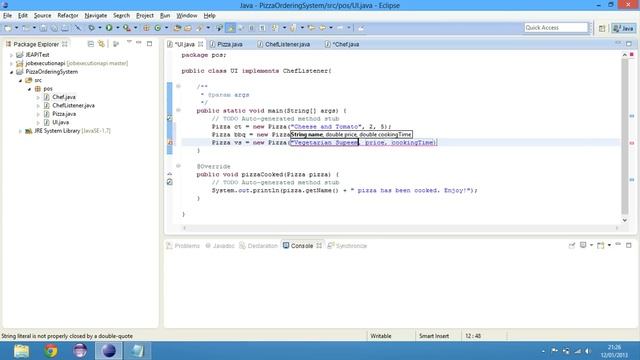Viewport: 640px width, 360px height.
Task: Open dropdown arrow next to New icon
Action: click(16, 28)
